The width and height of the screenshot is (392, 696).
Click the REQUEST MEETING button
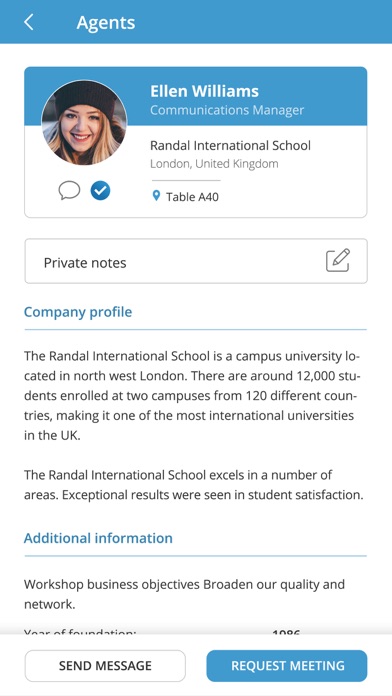pos(287,666)
